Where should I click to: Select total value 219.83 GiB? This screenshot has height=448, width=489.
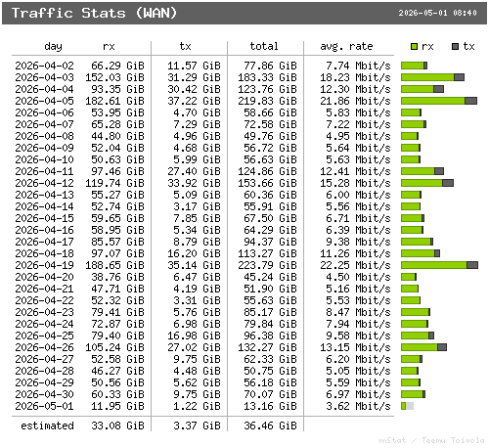267,101
